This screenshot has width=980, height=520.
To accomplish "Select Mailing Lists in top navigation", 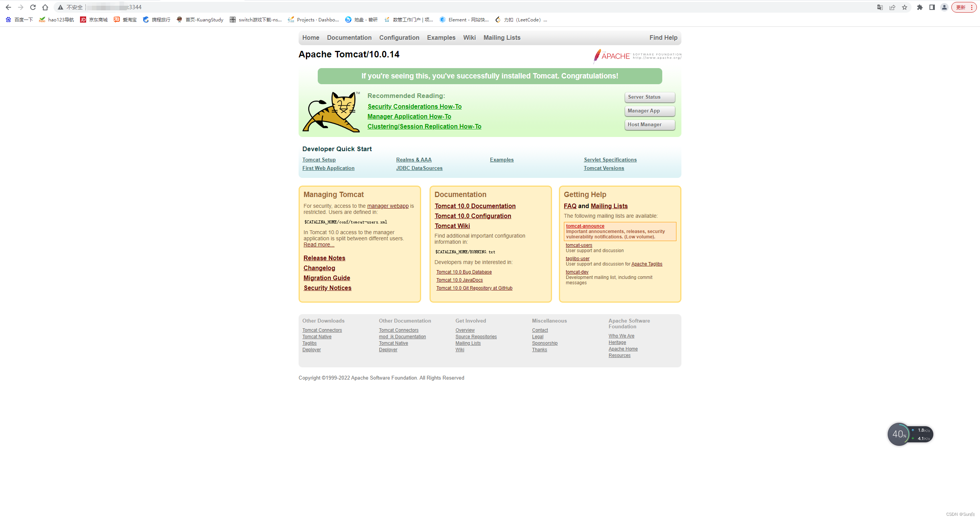I will click(x=501, y=37).
